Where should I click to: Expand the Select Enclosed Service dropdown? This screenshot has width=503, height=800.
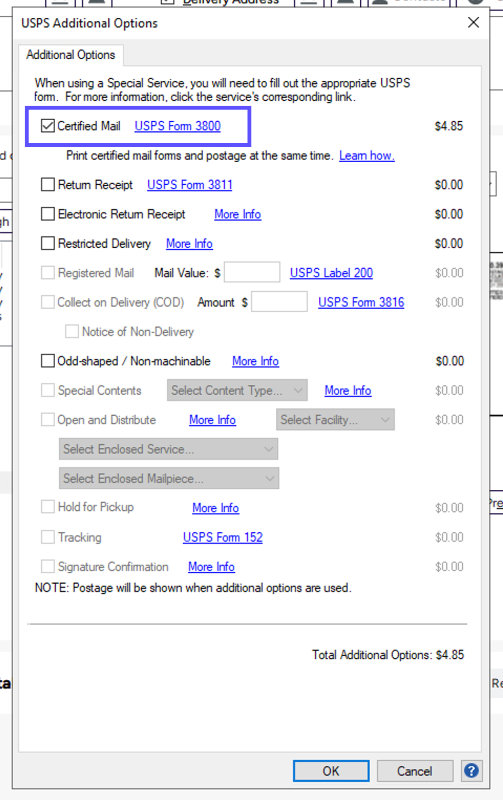coord(169,449)
